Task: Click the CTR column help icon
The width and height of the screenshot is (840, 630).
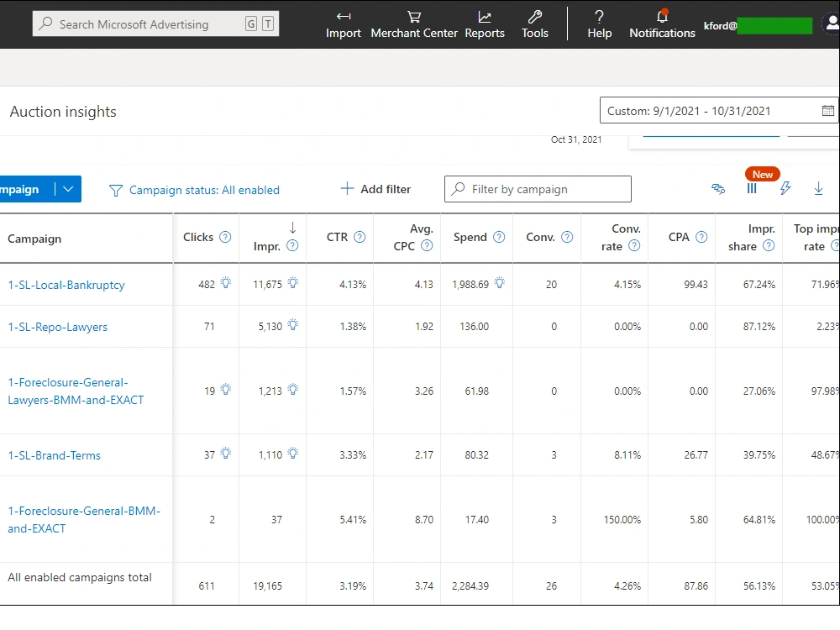Action: 360,237
